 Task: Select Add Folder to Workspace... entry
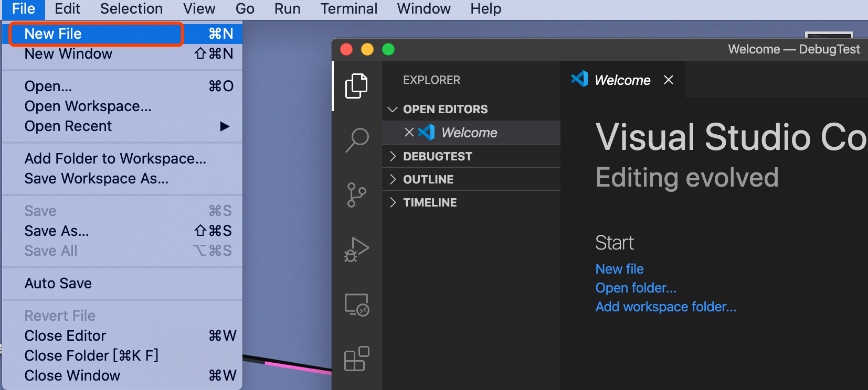coord(122,158)
